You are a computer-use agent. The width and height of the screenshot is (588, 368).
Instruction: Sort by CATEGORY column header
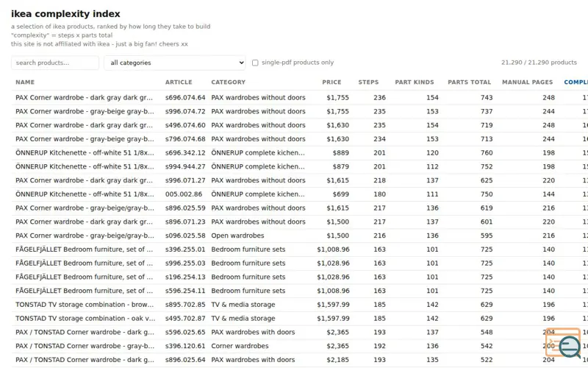(228, 82)
